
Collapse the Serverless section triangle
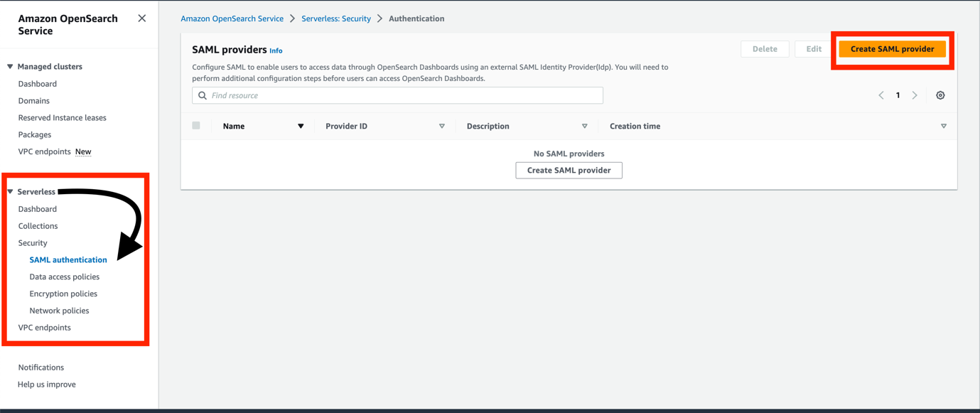(x=10, y=192)
